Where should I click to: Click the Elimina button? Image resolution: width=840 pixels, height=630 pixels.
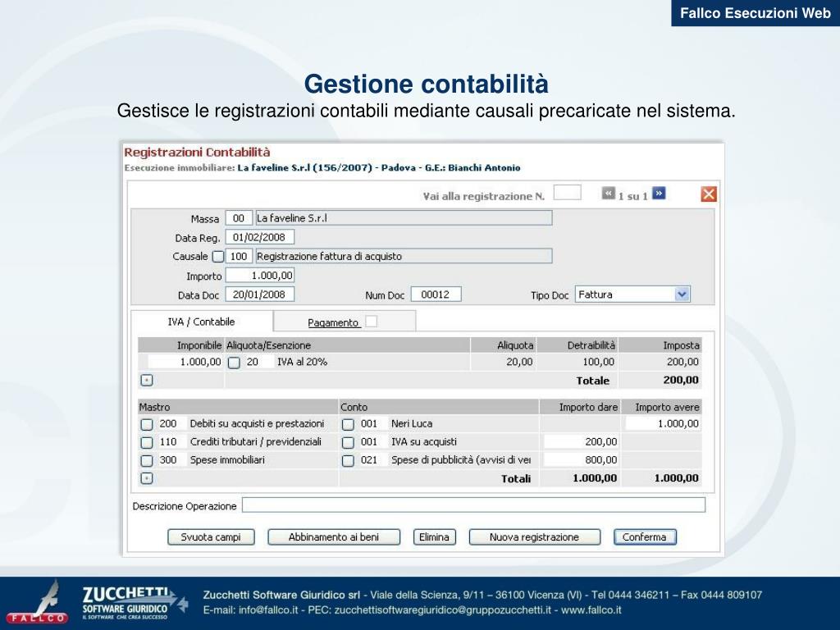tap(434, 536)
